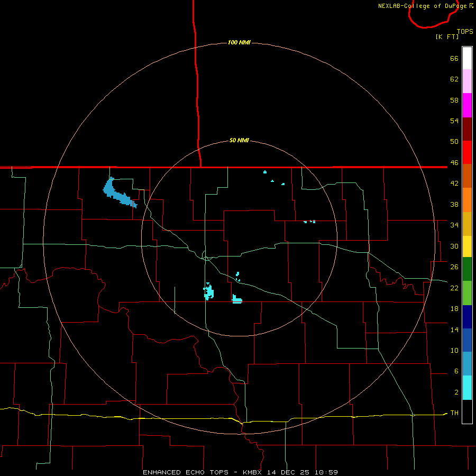Click the white swatch at top of legend
The height and width of the screenshot is (476, 476).
click(x=467, y=58)
